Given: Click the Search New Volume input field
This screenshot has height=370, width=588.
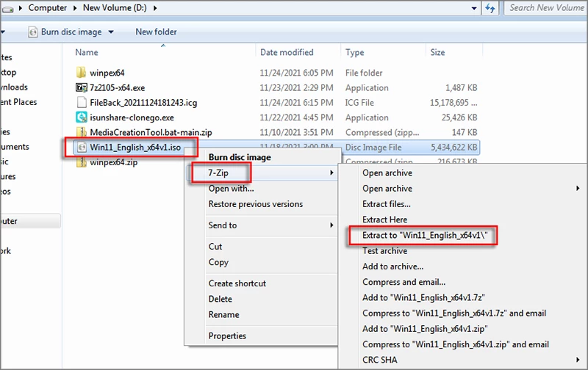Looking at the screenshot, I should point(545,8).
